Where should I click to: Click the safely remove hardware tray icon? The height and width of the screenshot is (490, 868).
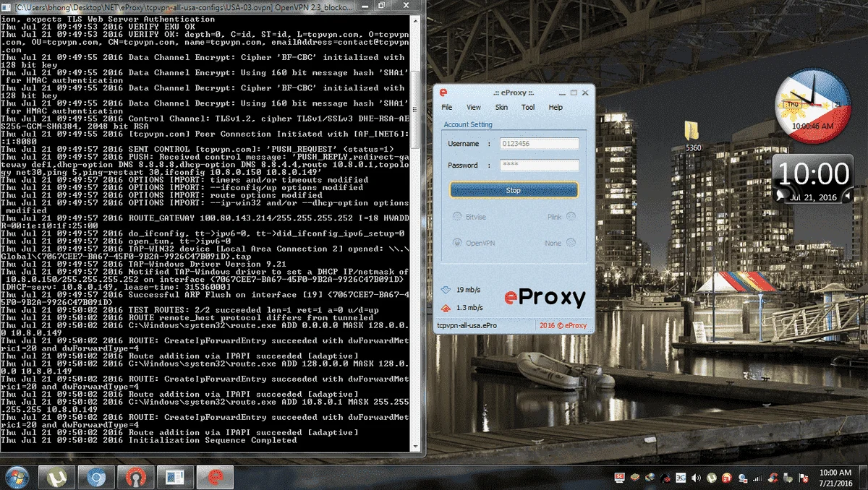click(787, 477)
